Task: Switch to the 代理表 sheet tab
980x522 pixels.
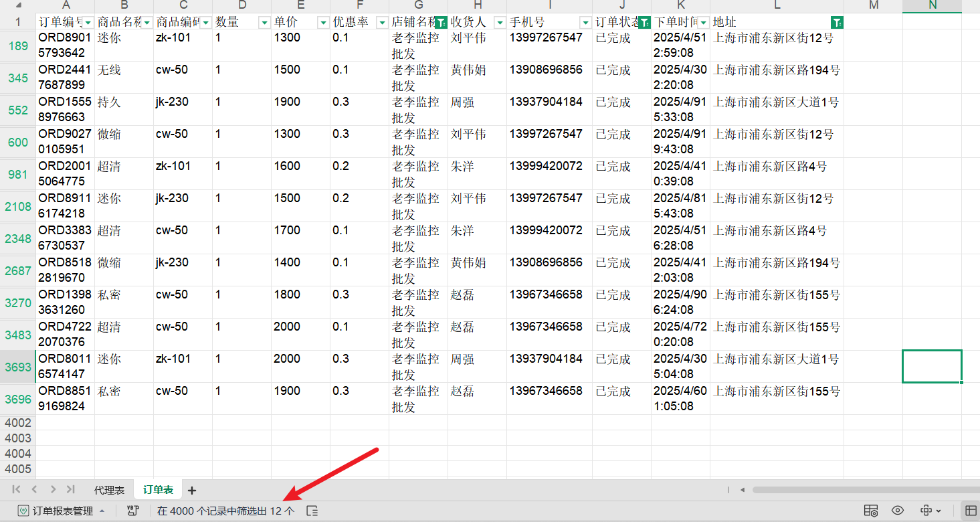Action: click(109, 491)
